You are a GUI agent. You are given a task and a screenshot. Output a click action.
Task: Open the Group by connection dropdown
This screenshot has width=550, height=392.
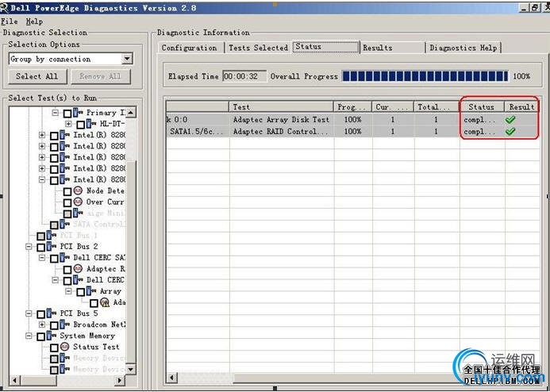(127, 59)
